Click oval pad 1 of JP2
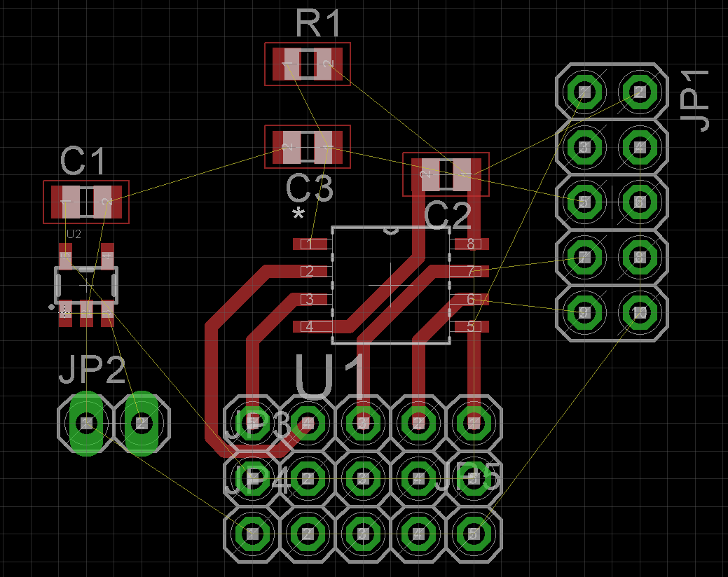728x577 pixels. tap(86, 423)
